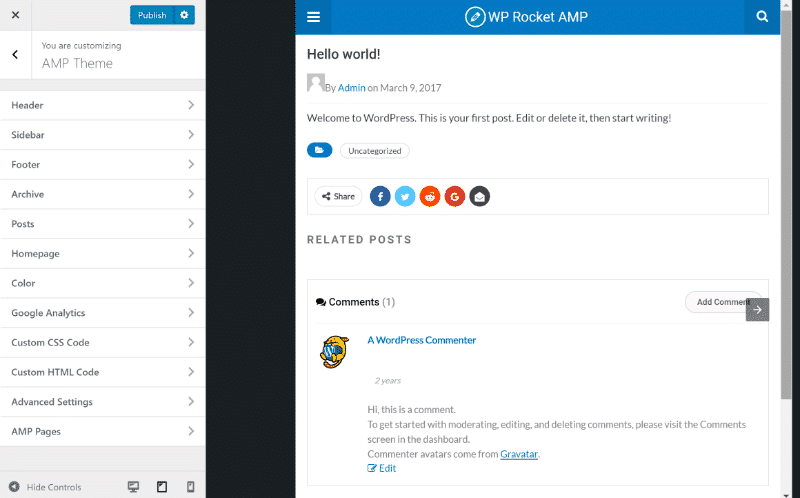Open the hamburger menu in preview header
This screenshot has width=800, height=498.
[x=314, y=17]
